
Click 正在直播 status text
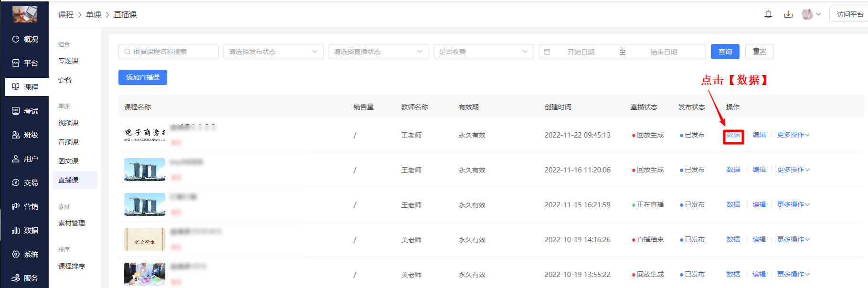pos(650,204)
